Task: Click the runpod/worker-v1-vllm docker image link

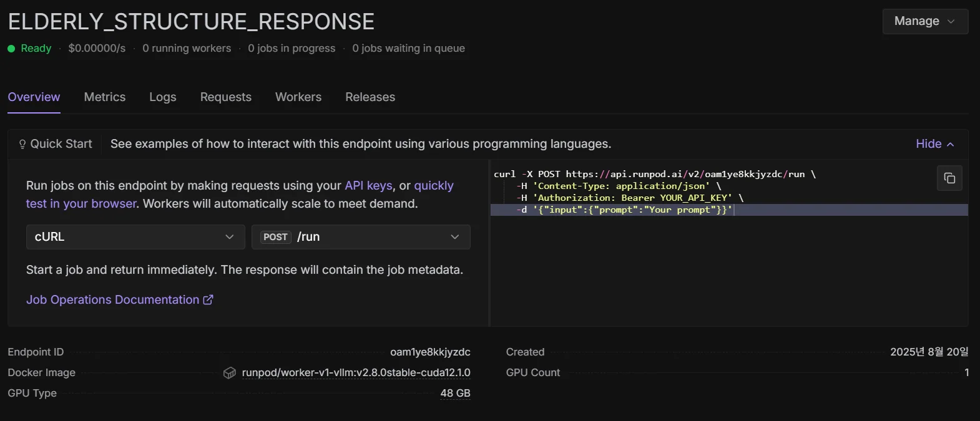Action: pyautogui.click(x=356, y=373)
